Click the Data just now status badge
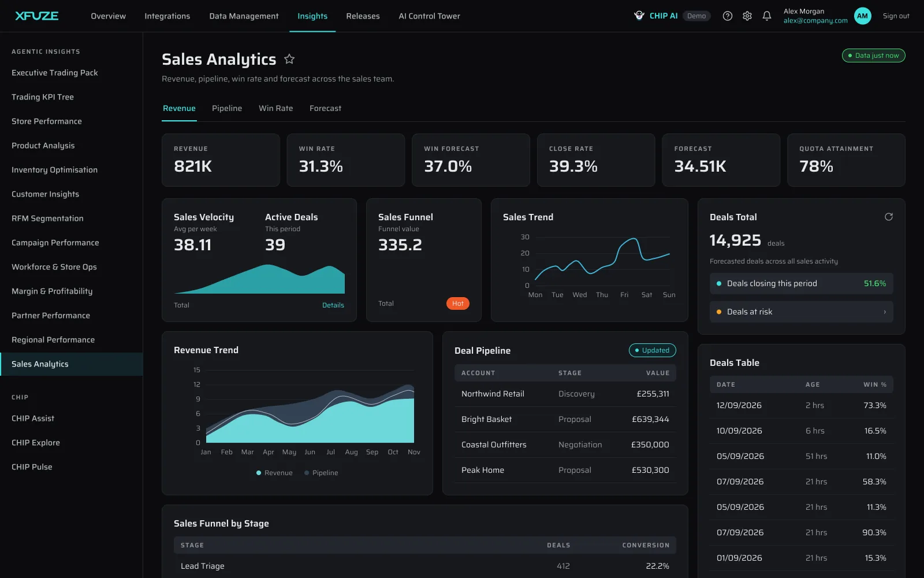This screenshot has width=924, height=578. [x=874, y=55]
